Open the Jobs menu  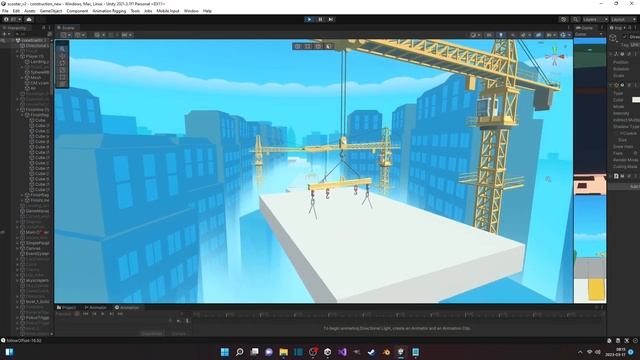click(x=148, y=11)
